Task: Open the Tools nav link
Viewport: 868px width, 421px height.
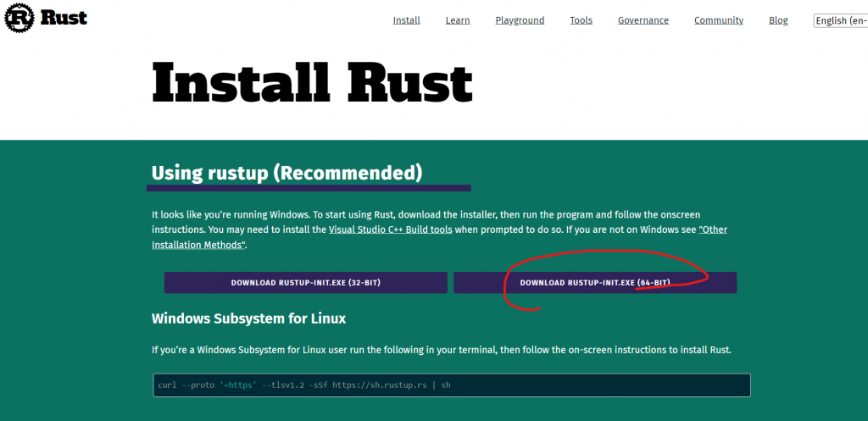Action: pyautogui.click(x=581, y=20)
